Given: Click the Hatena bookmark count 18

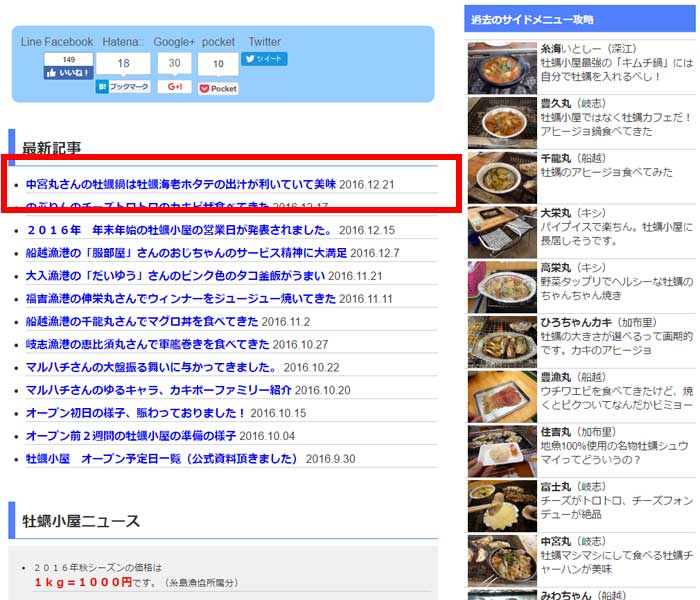Looking at the screenshot, I should click(x=123, y=63).
